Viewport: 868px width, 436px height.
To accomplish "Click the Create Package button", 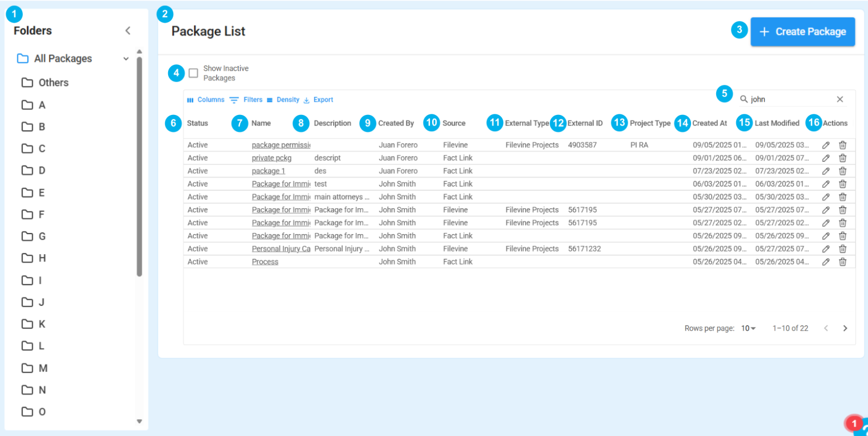I will click(x=802, y=32).
